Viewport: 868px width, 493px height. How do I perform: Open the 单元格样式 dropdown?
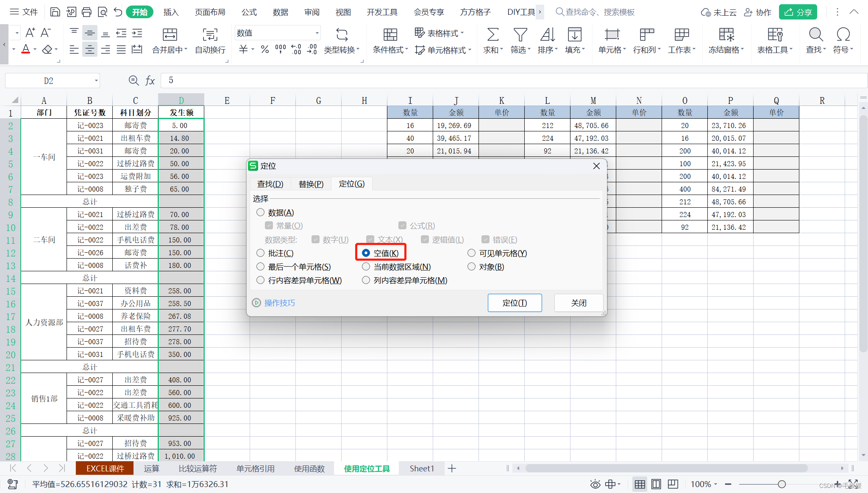442,50
